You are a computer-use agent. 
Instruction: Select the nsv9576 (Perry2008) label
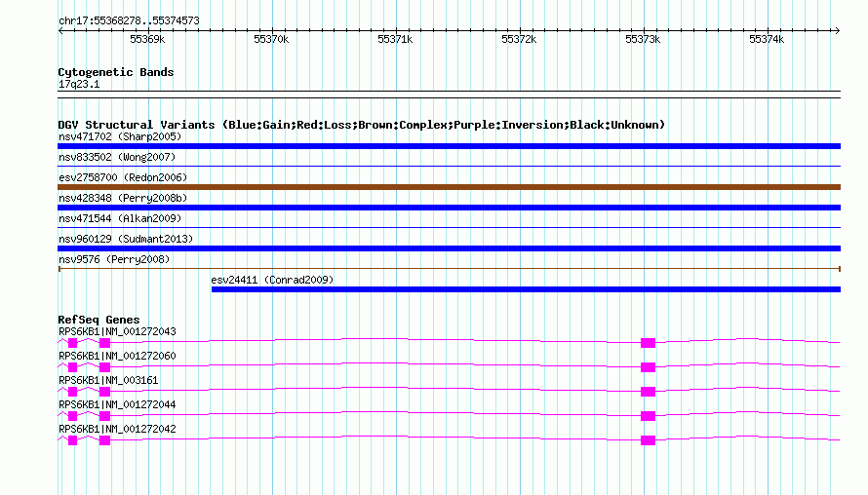tap(114, 259)
